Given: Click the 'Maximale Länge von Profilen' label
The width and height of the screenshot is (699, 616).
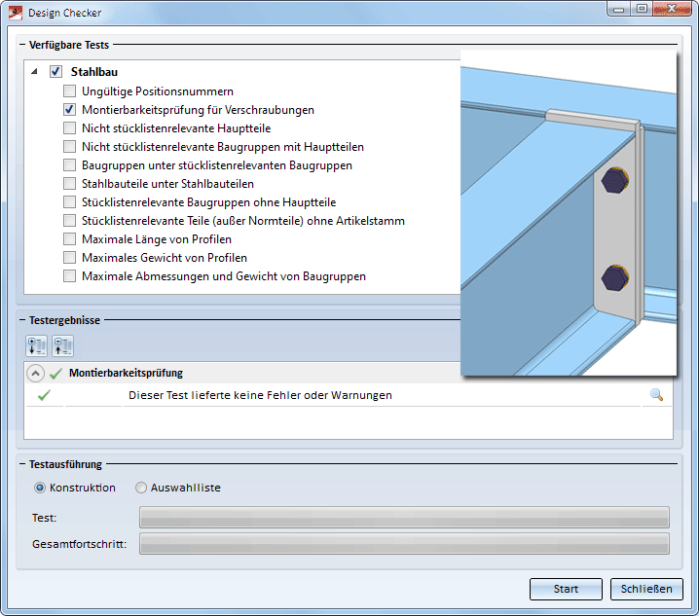Looking at the screenshot, I should point(157,239).
